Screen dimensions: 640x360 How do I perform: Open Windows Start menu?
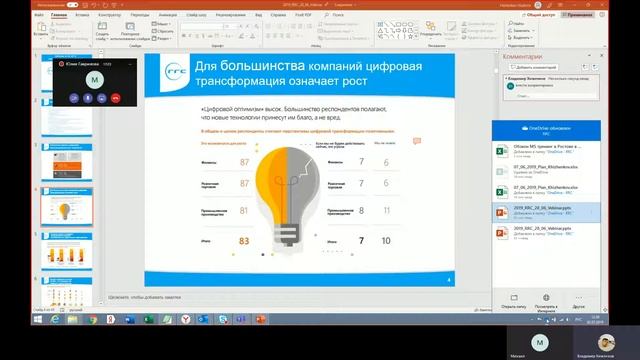tap(38, 319)
